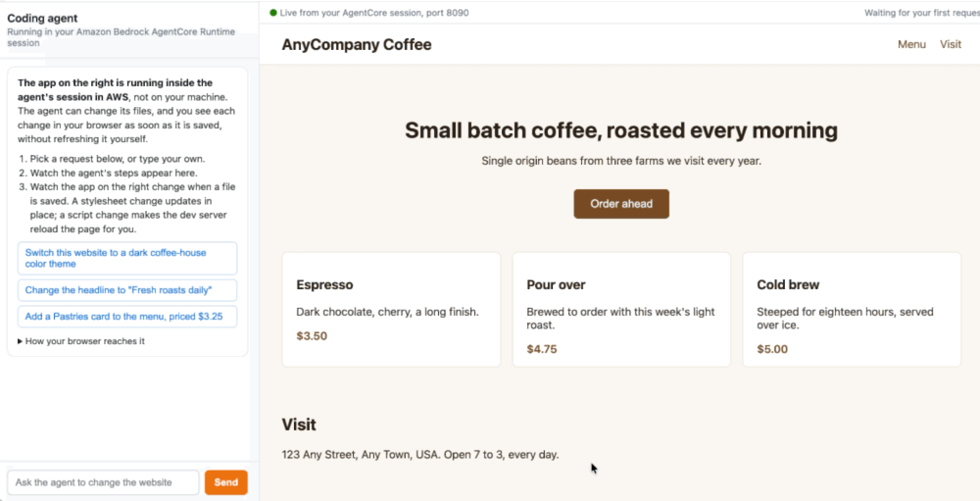
Task: Click the Visit section heading
Action: click(x=299, y=425)
